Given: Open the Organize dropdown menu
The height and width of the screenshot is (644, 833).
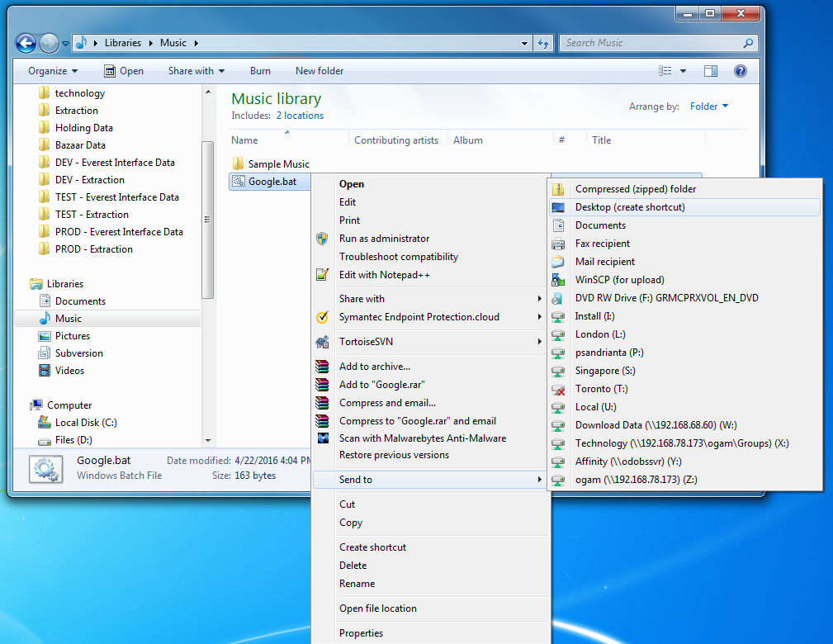Looking at the screenshot, I should (53, 71).
